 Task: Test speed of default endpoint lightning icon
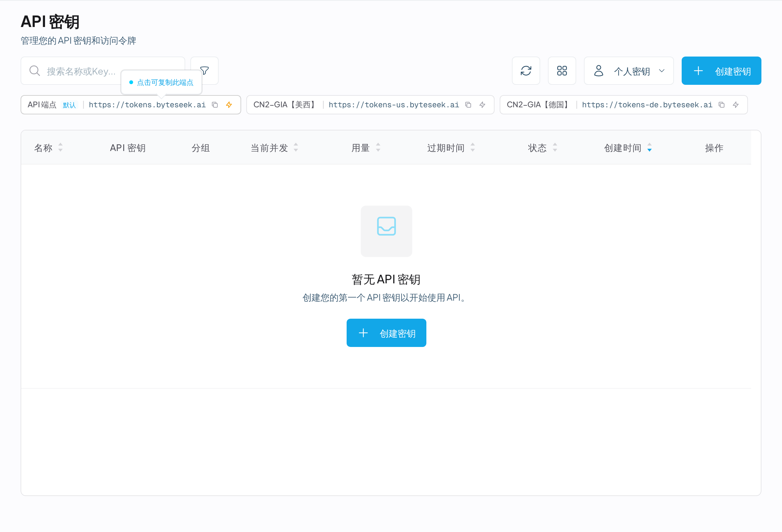tap(229, 105)
